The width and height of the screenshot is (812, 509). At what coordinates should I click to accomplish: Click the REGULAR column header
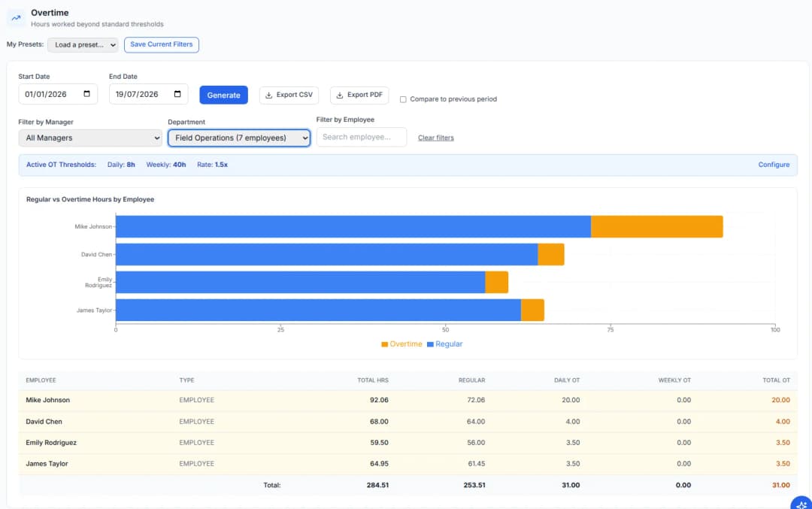tap(471, 380)
